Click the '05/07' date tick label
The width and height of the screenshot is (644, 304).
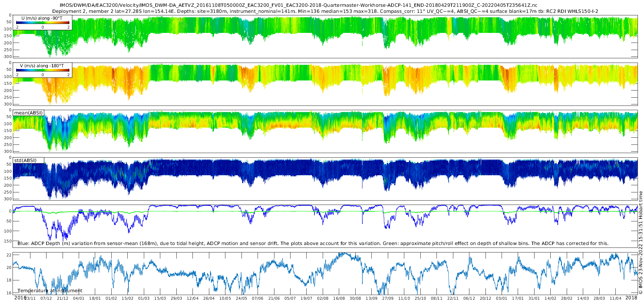(x=290, y=298)
